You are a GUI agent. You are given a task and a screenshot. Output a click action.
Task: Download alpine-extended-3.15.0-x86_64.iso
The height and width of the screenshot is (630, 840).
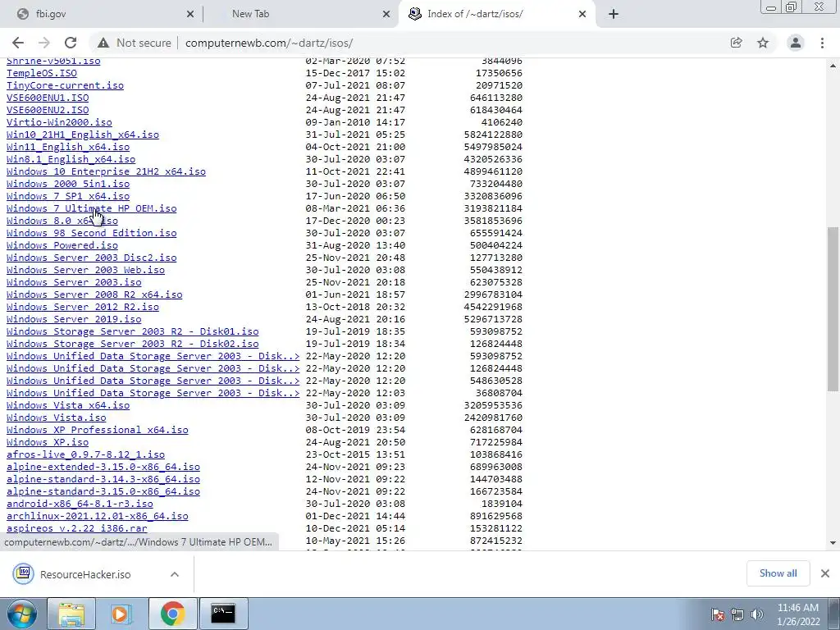(x=103, y=467)
